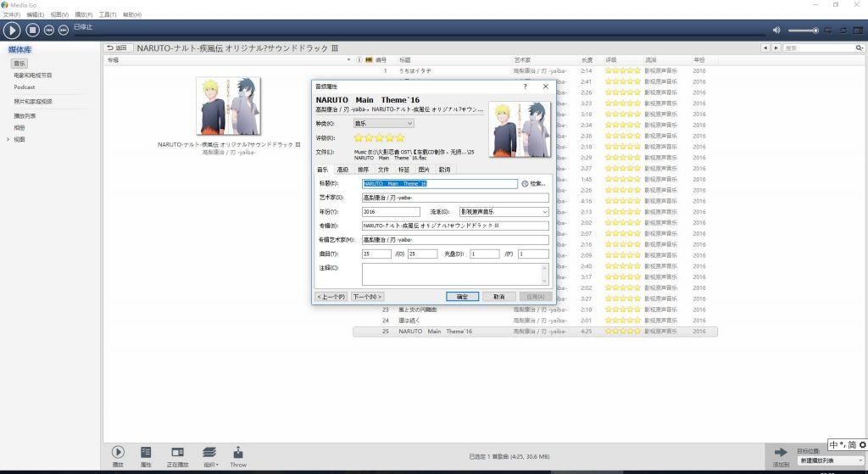Viewport: 868px width, 474px height.
Task: Open 播放列表 in the sidebar
Action: (25, 115)
